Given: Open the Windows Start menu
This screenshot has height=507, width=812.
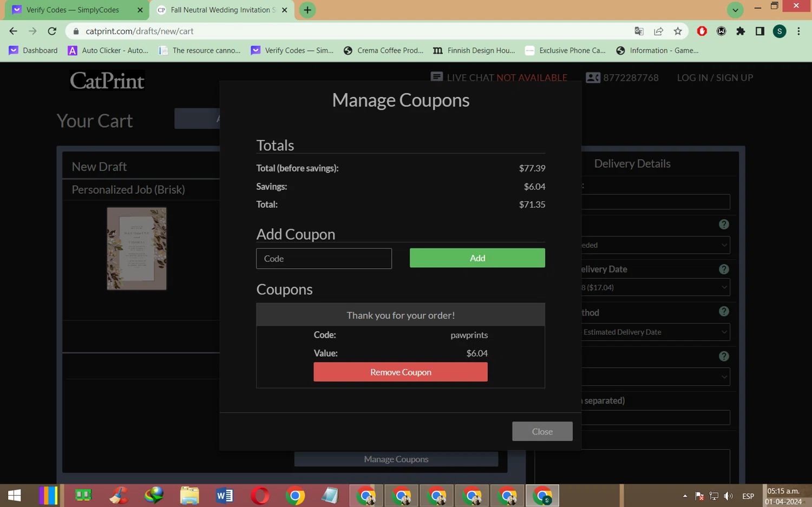Looking at the screenshot, I should pos(15,495).
